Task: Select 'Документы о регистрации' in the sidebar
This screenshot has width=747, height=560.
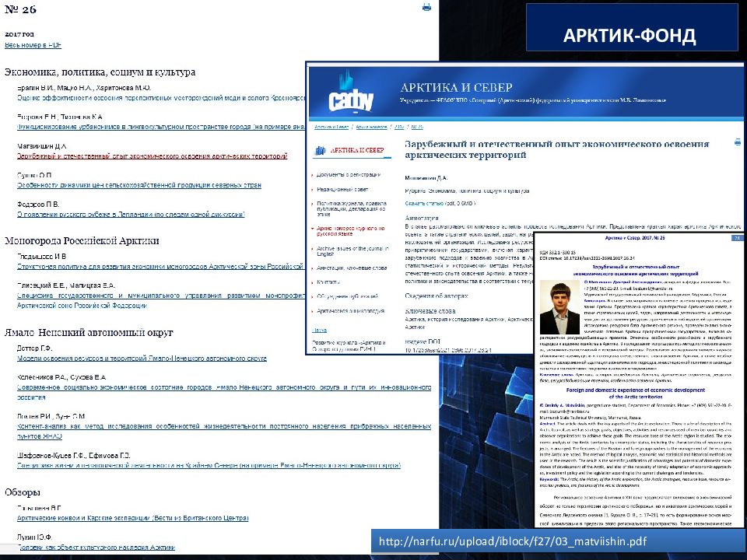Action: pos(349,175)
